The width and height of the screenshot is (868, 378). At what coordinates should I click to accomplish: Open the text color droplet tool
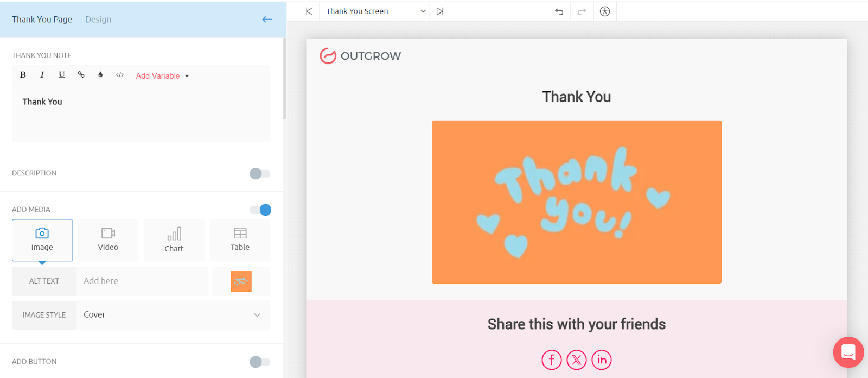point(100,75)
